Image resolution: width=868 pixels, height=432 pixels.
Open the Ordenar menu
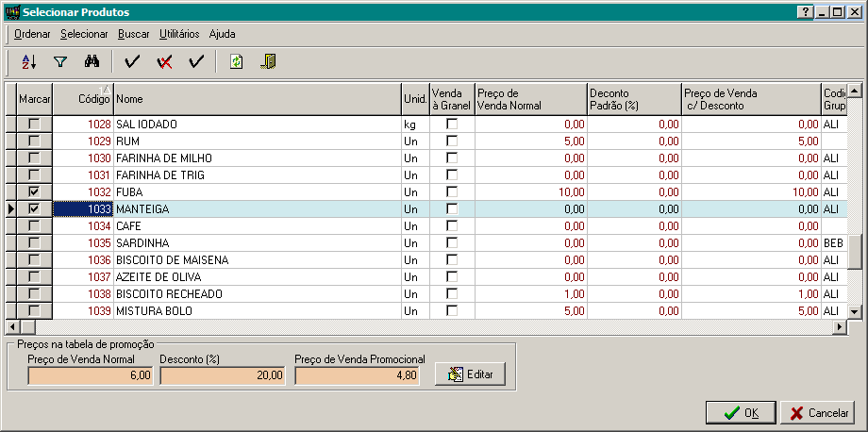pyautogui.click(x=32, y=34)
